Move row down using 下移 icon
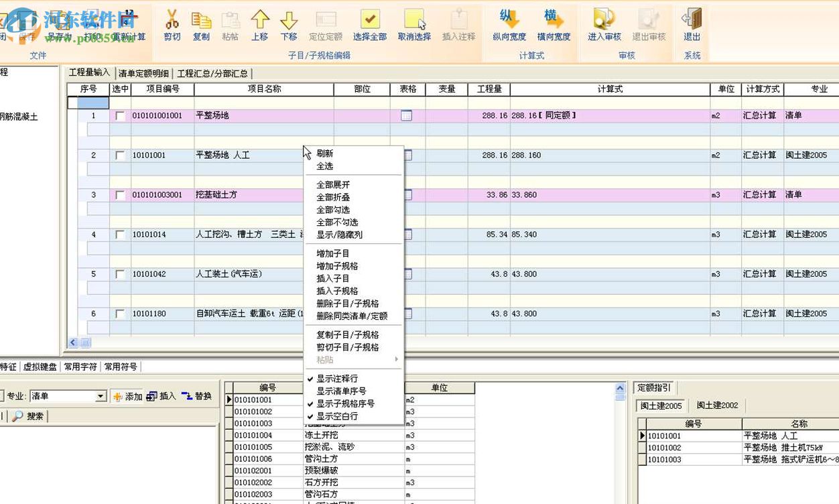839x504 pixels. coord(289,25)
